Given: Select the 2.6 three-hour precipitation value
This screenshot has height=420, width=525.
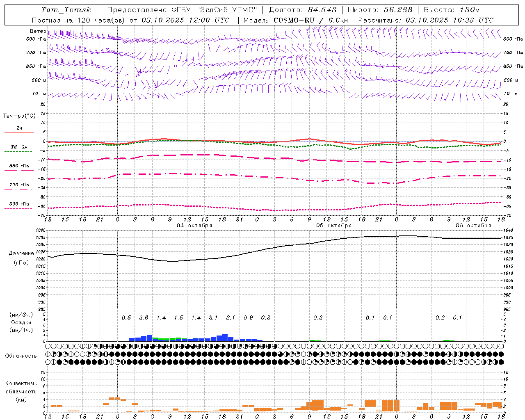Looking at the screenshot, I should click(144, 318).
